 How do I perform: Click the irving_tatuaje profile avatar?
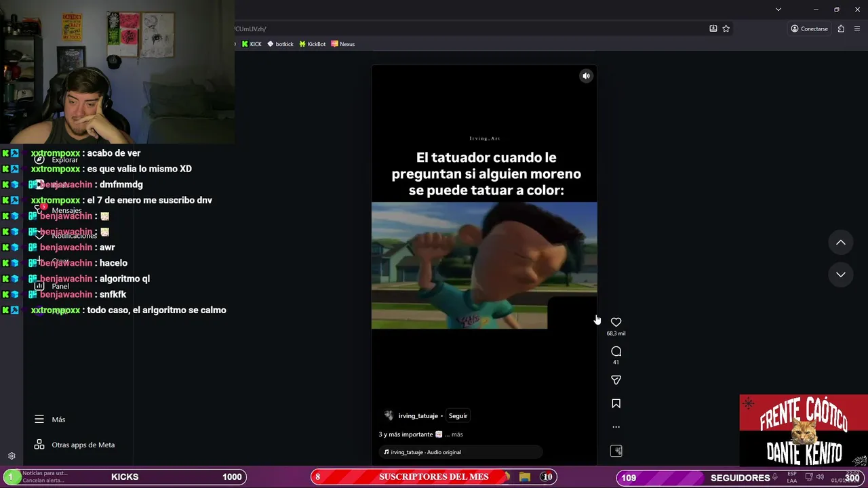point(389,415)
